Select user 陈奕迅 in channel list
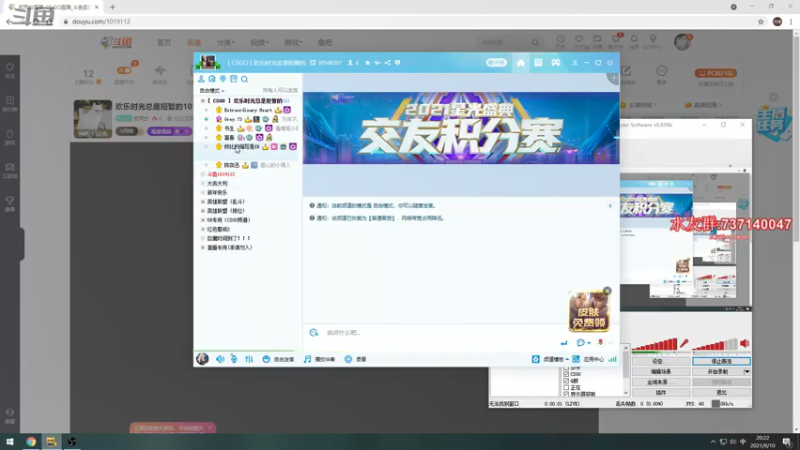The width and height of the screenshot is (800, 450). coord(231,165)
